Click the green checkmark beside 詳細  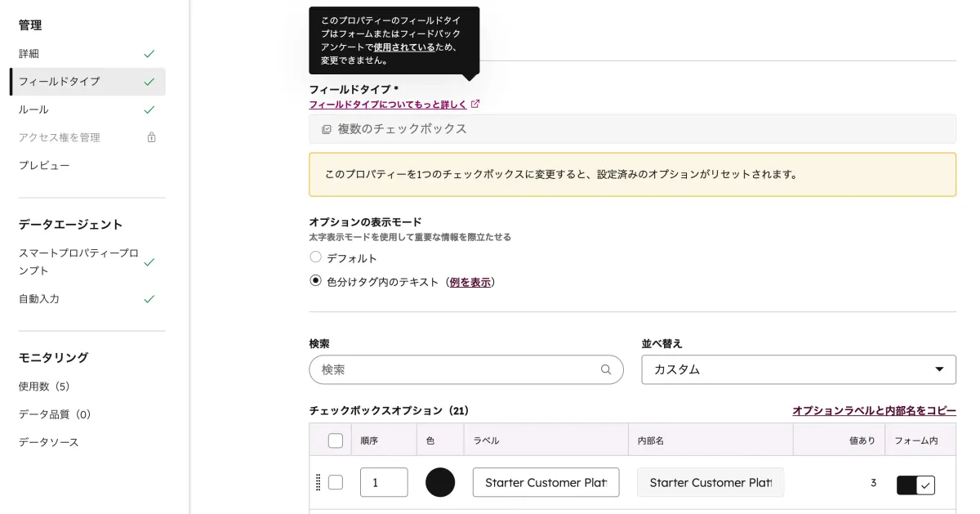[149, 53]
